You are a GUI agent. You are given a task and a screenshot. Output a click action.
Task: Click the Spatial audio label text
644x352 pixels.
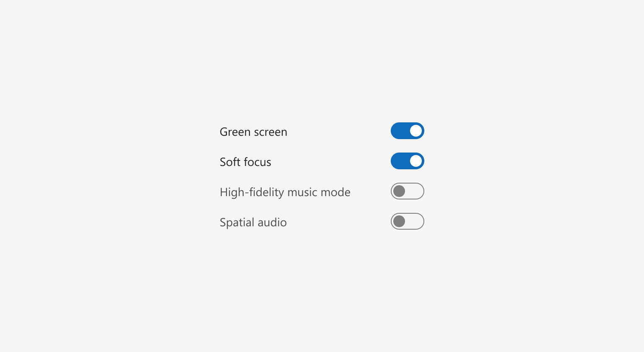253,222
